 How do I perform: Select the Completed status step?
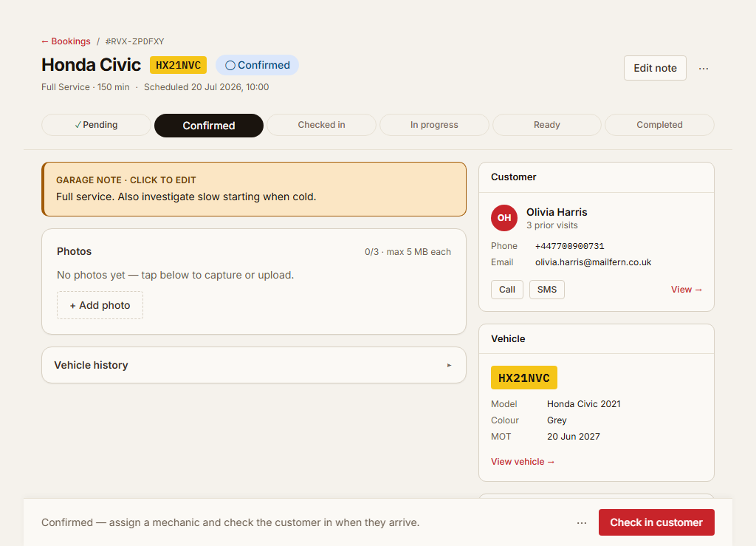(x=659, y=125)
